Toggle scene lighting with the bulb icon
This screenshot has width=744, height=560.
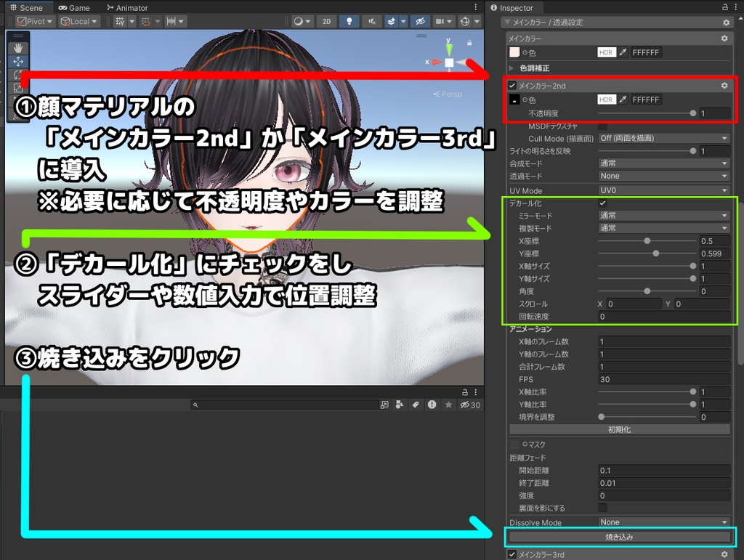[x=349, y=22]
